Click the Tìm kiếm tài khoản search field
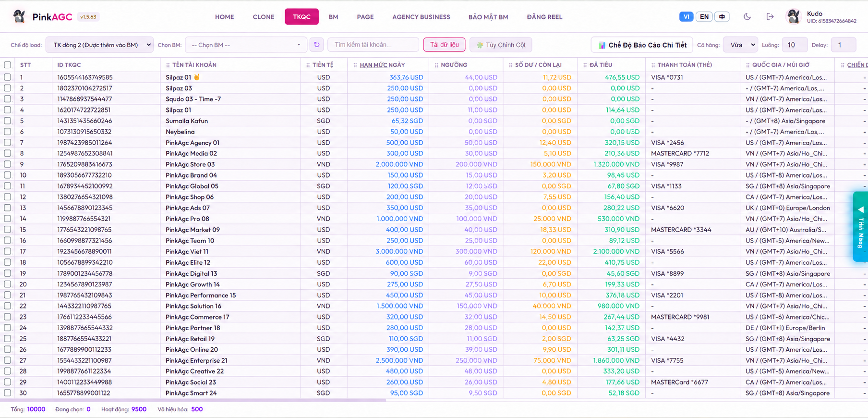Image resolution: width=868 pixels, height=418 pixels. pyautogui.click(x=373, y=45)
